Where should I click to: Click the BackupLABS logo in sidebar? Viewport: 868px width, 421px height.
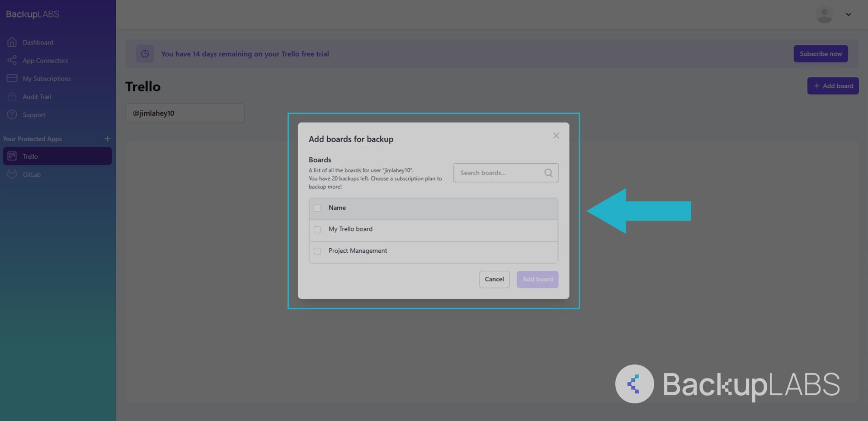(33, 14)
